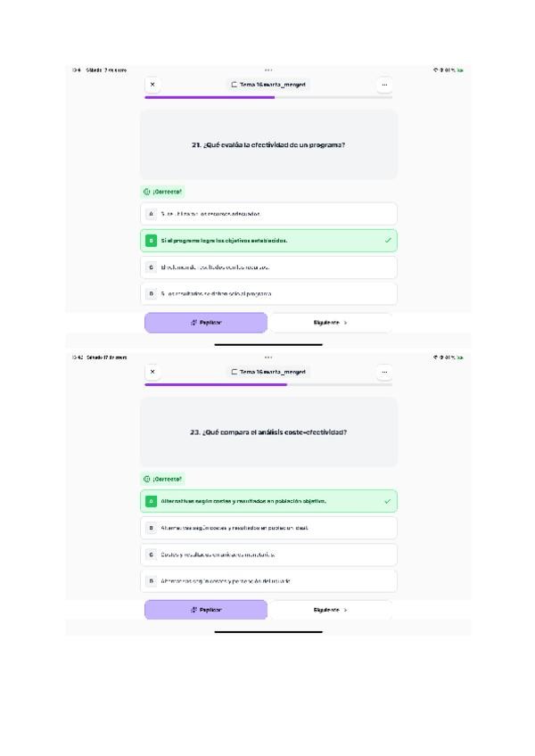535x756 pixels.
Task: Choose answer D for question 23
Action: (268, 580)
